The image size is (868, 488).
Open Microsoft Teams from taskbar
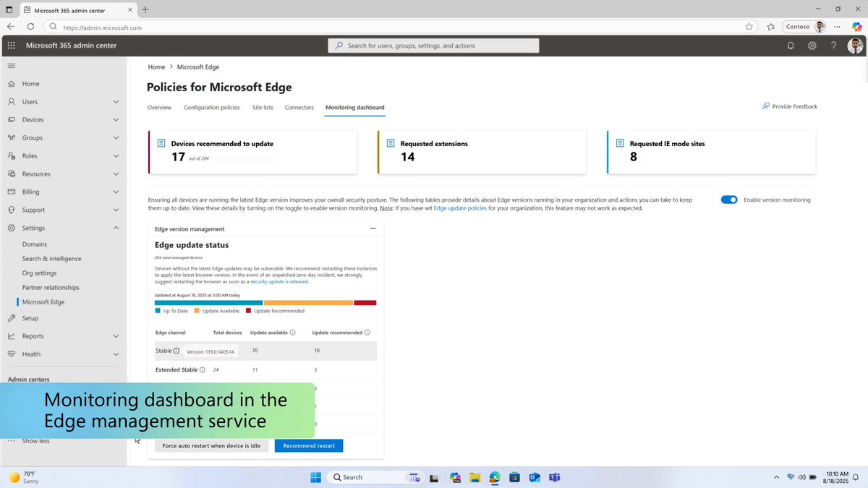(555, 477)
